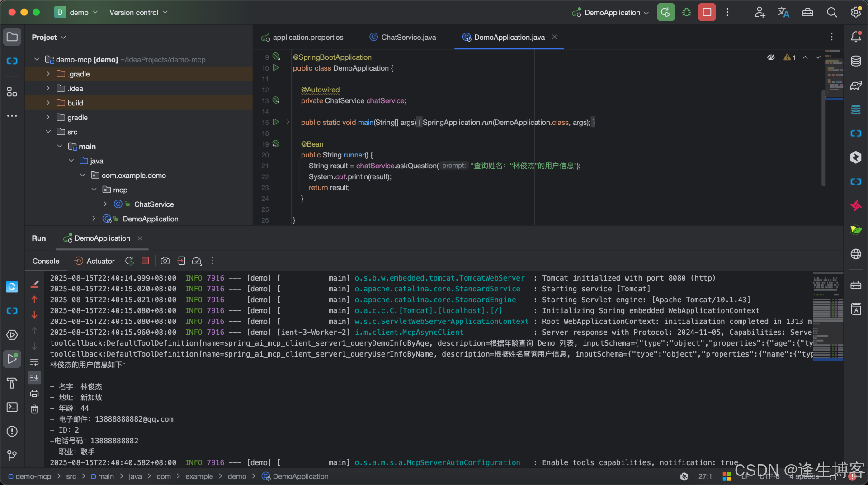Print console output with printer icon
Screen dimensions: 868x485
click(34, 393)
